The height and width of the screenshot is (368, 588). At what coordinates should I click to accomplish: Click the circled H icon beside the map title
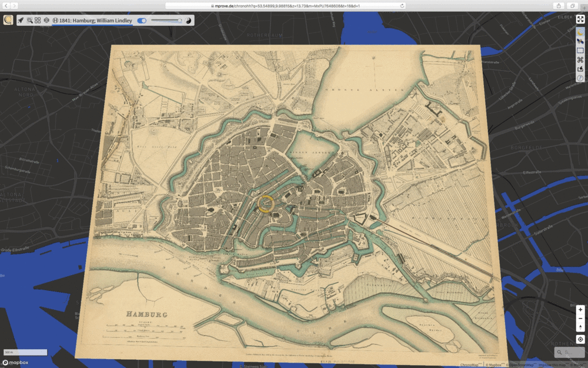point(55,21)
